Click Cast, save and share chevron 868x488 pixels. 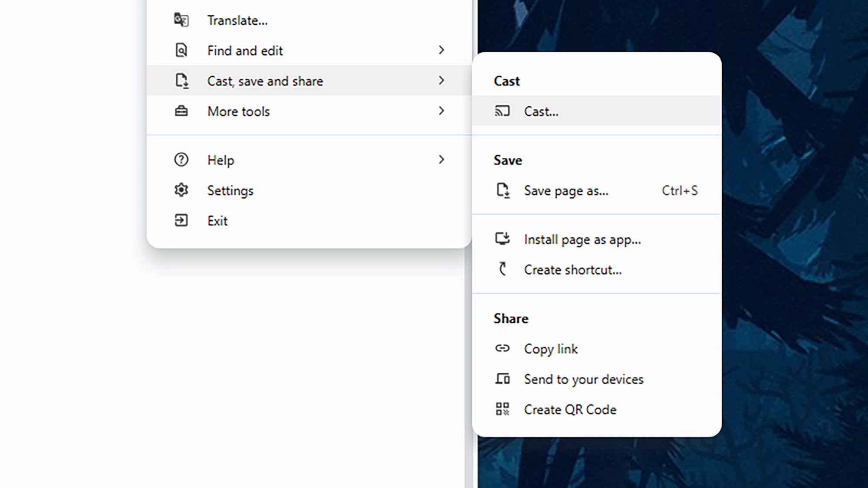tap(441, 81)
